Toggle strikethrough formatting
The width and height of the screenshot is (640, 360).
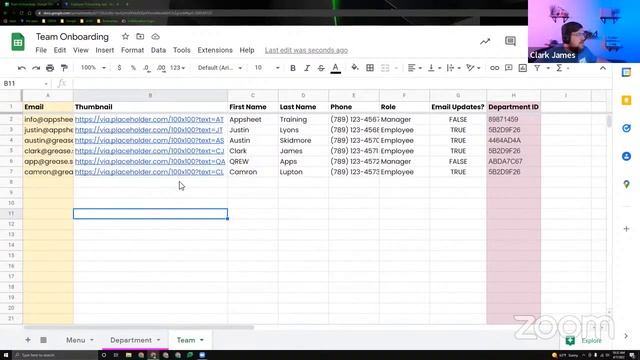click(x=321, y=68)
